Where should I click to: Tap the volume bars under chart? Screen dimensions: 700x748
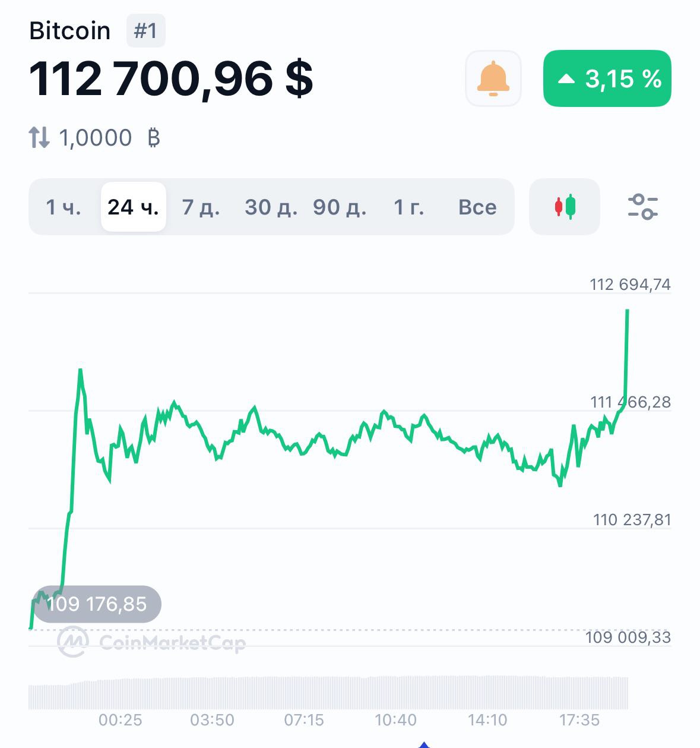click(x=328, y=693)
